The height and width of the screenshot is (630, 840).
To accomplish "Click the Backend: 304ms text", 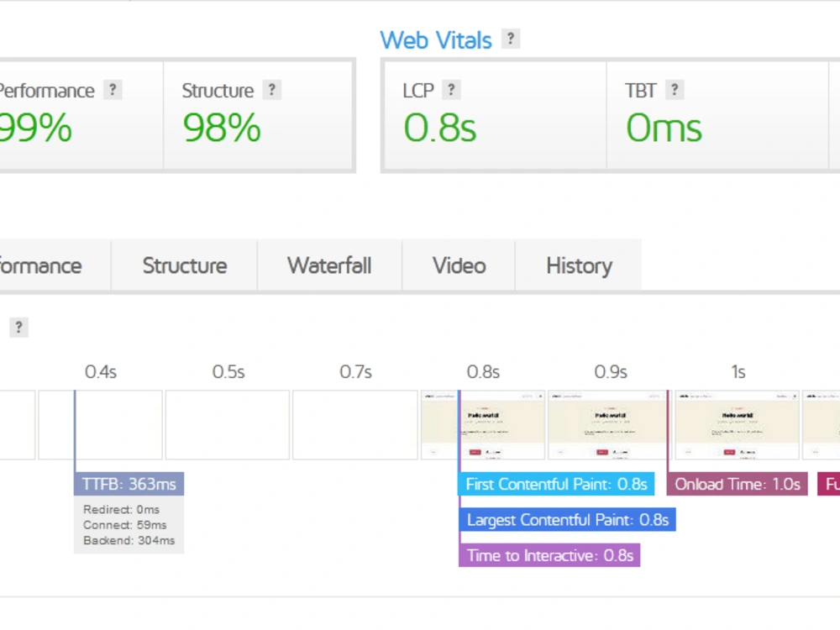I will 129,540.
